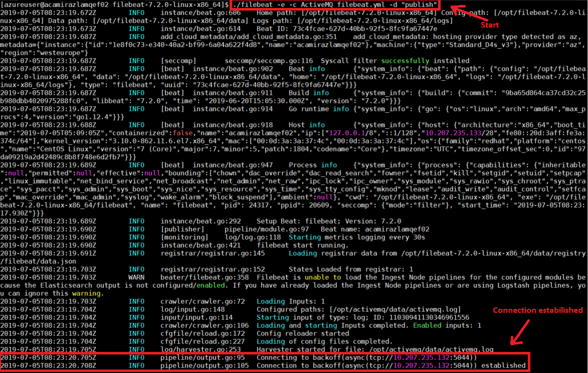This screenshot has width=588, height=373.
Task: Click the filebeat start running. message
Action: pyautogui.click(x=303, y=245)
